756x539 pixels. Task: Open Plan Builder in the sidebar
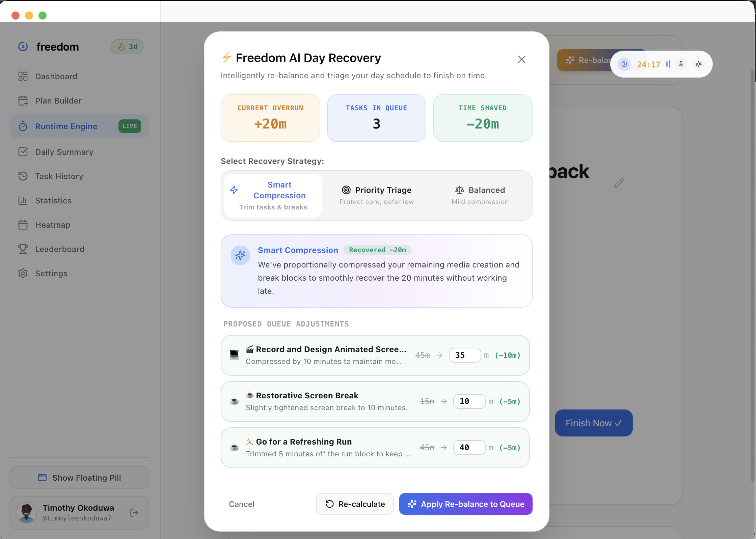(79, 101)
